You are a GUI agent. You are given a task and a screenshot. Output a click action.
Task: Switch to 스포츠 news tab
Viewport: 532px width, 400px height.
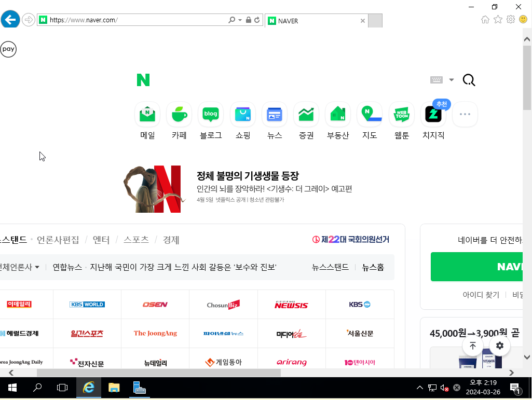136,240
